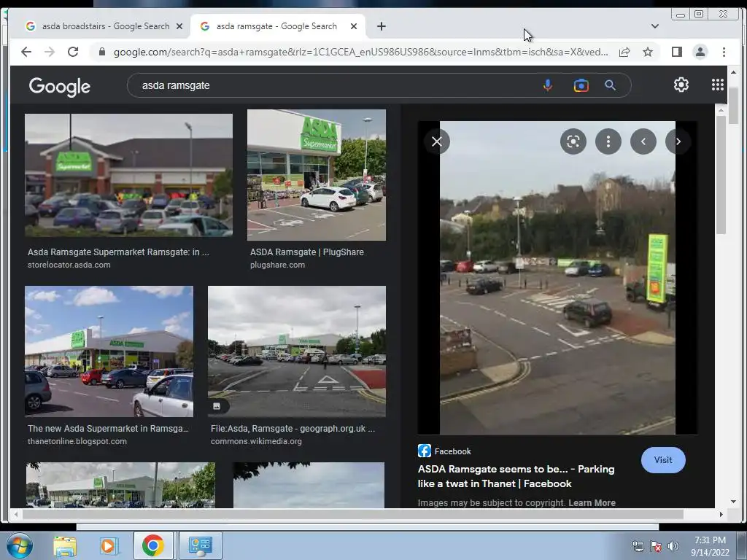This screenshot has height=560, width=747.
Task: Click the Facebook source icon
Action: [425, 451]
